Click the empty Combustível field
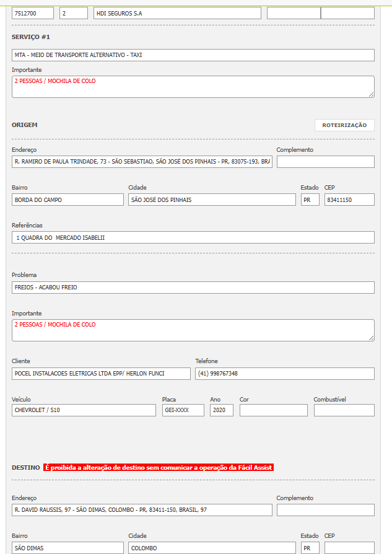 344,410
